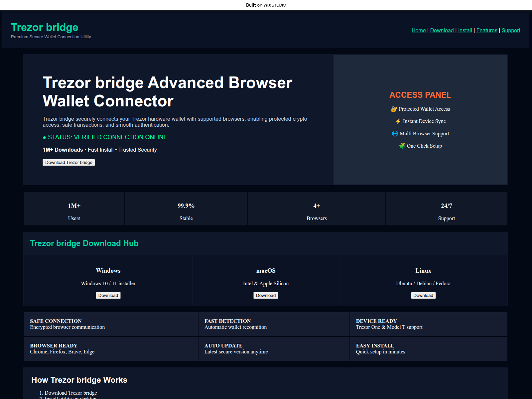532x399 pixels.
Task: Open the Features navigation link
Action: (487, 30)
